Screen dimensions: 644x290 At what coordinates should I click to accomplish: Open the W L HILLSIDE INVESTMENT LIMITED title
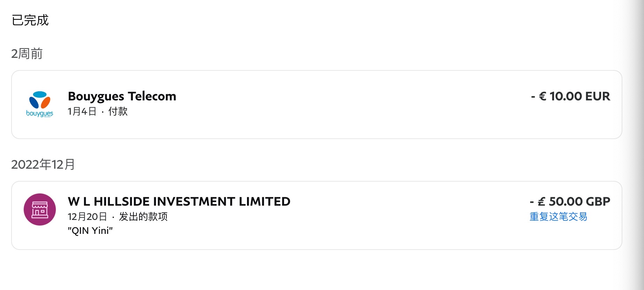click(x=179, y=201)
